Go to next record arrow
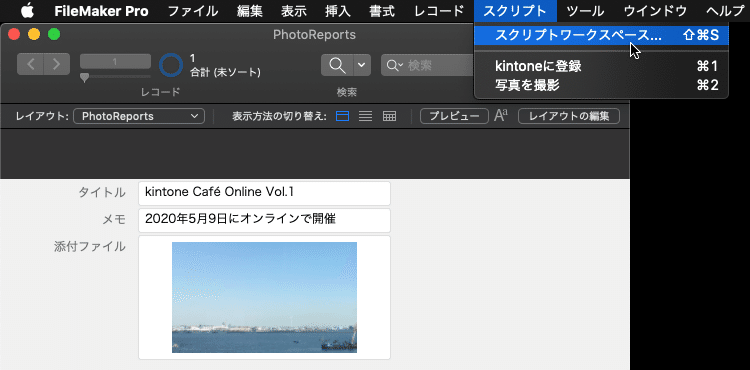This screenshot has height=370, width=750. click(x=57, y=64)
